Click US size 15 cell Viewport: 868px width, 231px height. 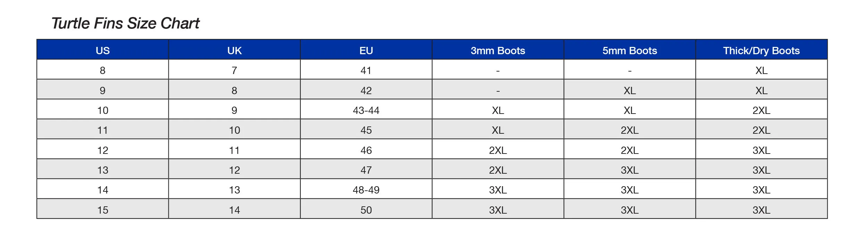tap(102, 209)
